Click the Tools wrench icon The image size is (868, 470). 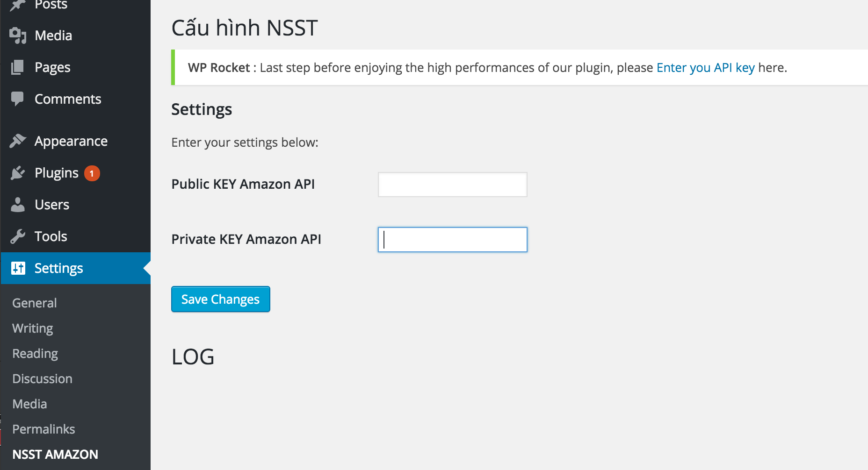point(18,236)
